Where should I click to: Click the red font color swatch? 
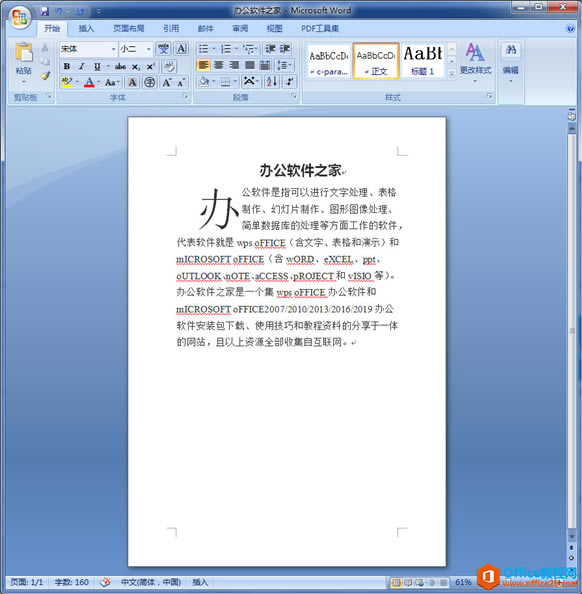pyautogui.click(x=89, y=82)
